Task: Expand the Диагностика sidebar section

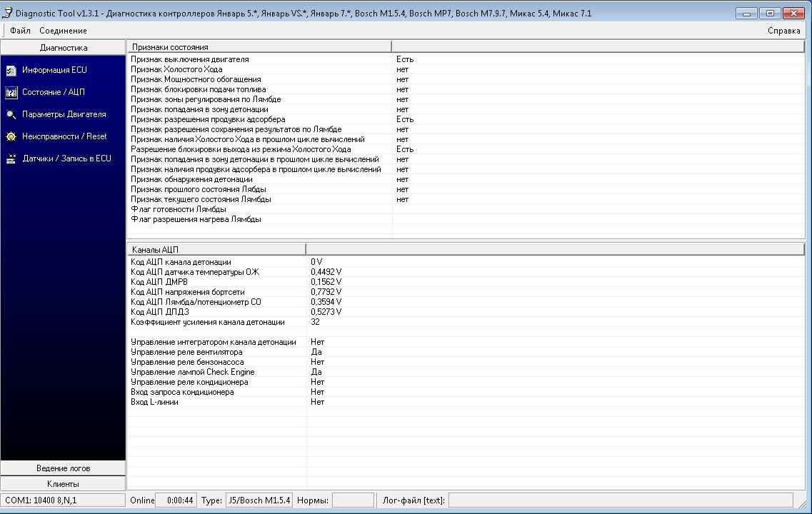Action: point(63,48)
